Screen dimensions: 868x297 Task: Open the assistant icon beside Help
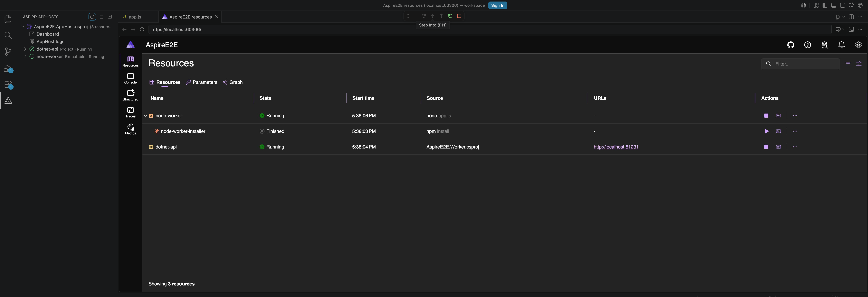(825, 45)
